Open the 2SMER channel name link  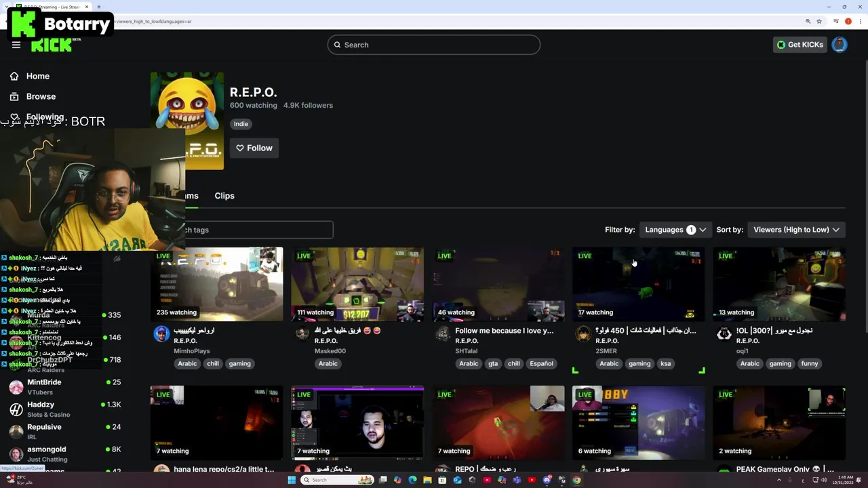point(606,351)
